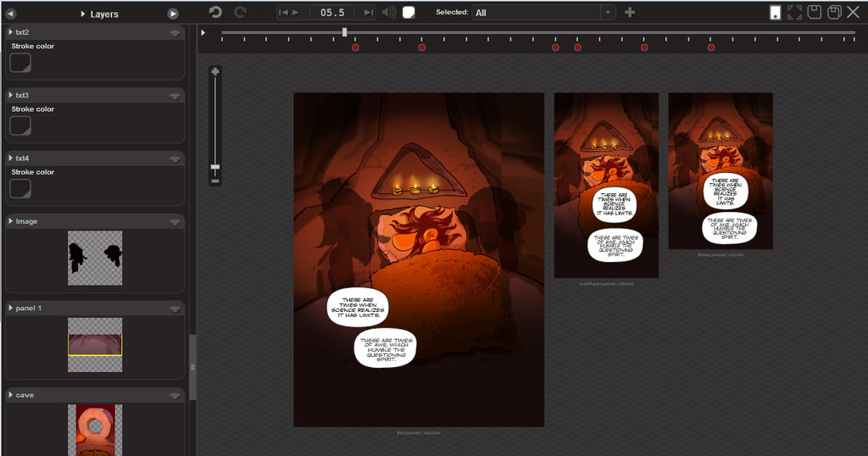This screenshot has width=868, height=456.
Task: Toggle visibility of txt3 layer
Action: 175,96
